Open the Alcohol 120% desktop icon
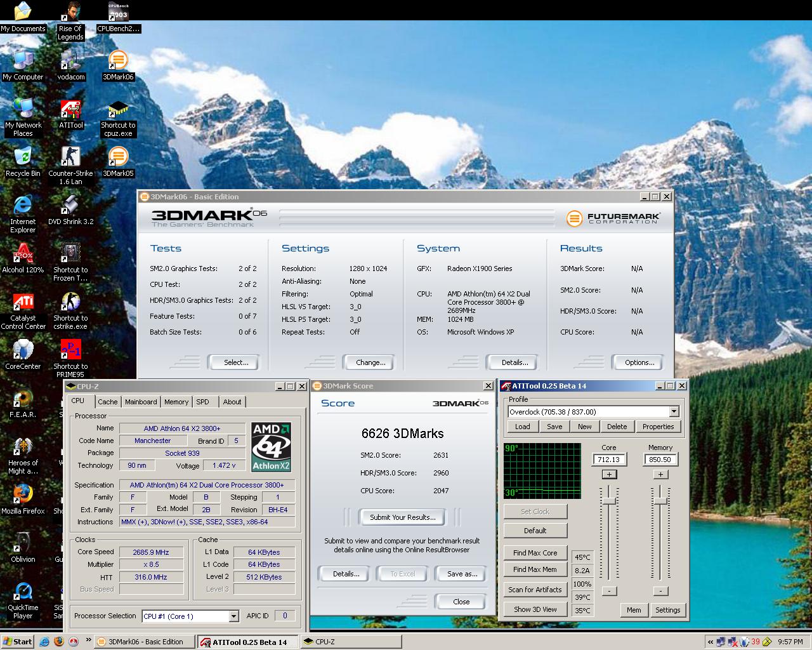812x650 pixels. tap(23, 255)
